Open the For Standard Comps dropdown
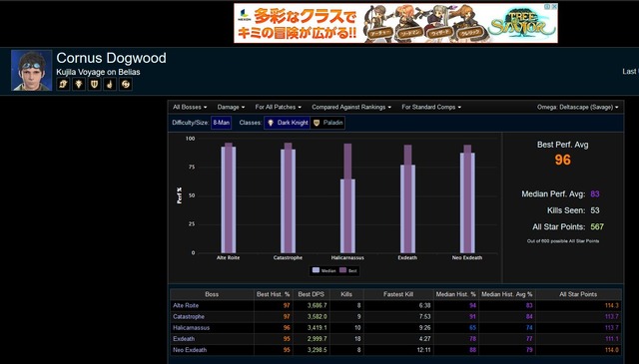The height and width of the screenshot is (364, 639). 431,107
